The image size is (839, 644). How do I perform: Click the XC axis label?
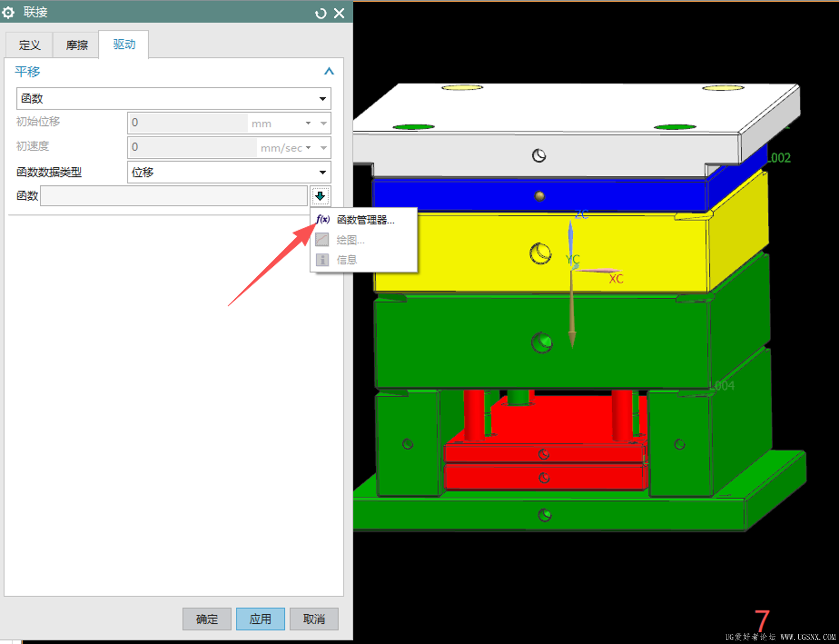point(616,279)
